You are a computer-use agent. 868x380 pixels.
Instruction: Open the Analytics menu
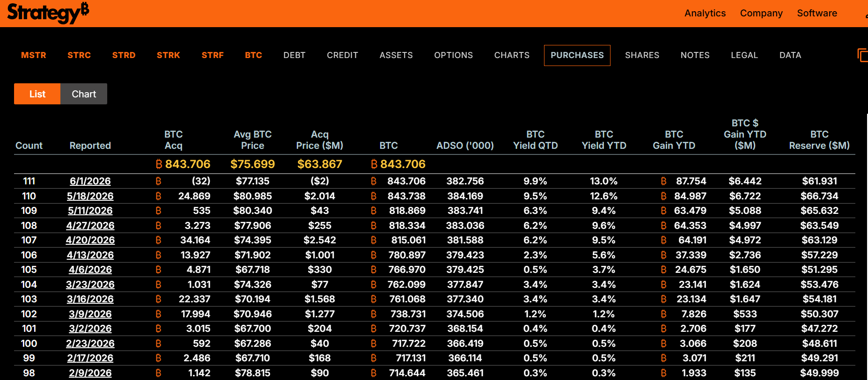tap(705, 13)
